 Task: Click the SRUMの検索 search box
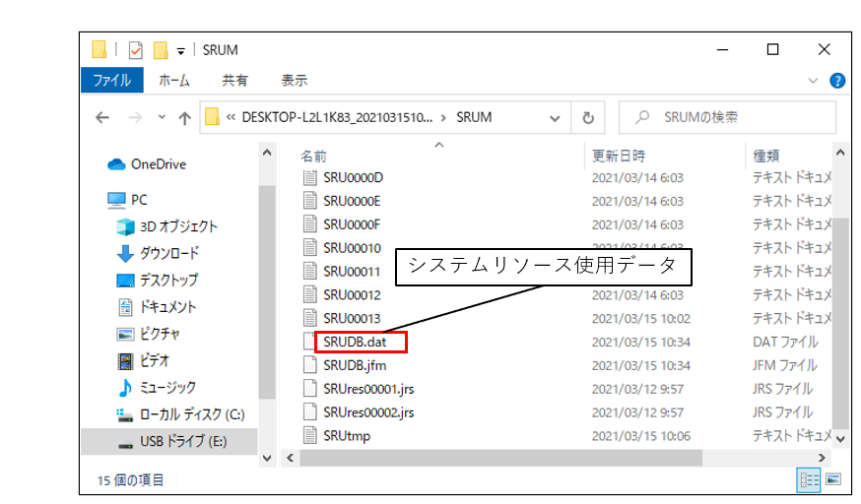[727, 117]
